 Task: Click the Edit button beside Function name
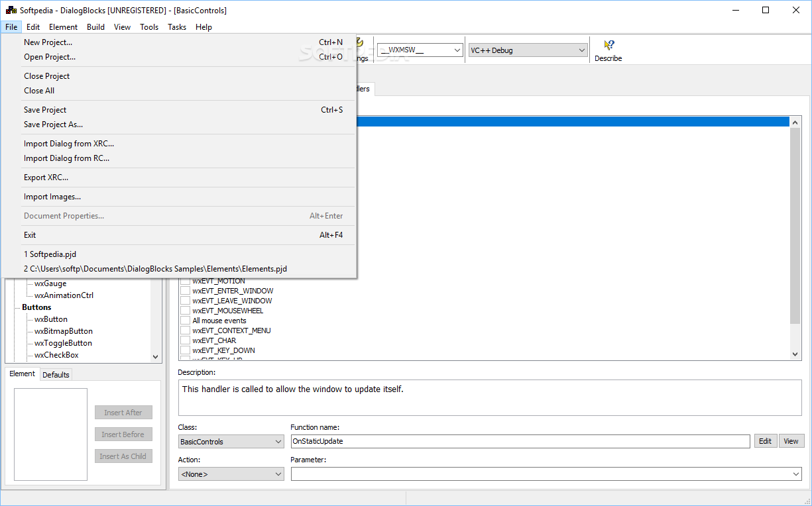click(x=766, y=441)
